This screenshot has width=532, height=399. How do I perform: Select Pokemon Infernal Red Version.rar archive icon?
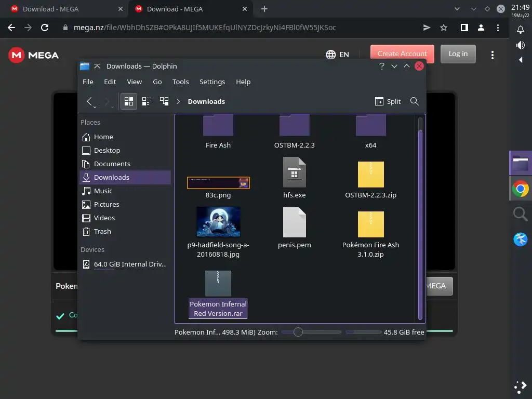(218, 283)
